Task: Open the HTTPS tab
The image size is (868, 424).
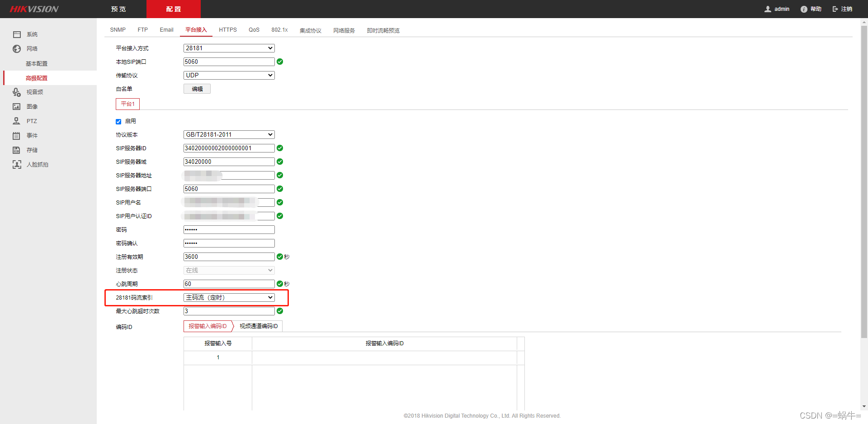Action: coord(228,30)
